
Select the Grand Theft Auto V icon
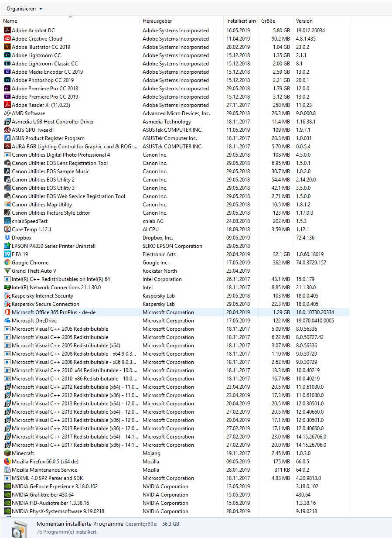pos(7,271)
